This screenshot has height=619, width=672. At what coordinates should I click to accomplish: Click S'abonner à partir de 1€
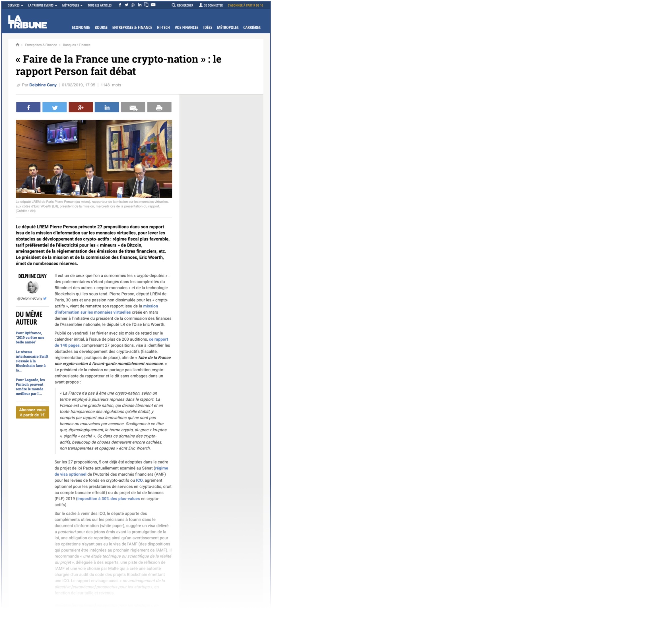point(245,5)
